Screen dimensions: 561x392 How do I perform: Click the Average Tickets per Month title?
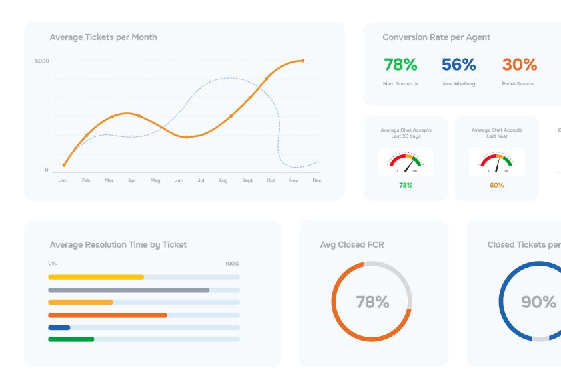pos(103,37)
